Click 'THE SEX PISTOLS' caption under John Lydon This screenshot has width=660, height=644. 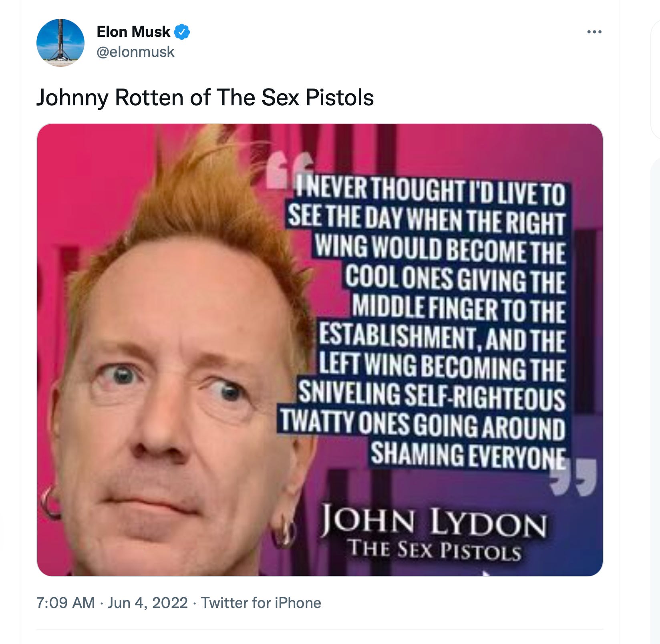[435, 549]
